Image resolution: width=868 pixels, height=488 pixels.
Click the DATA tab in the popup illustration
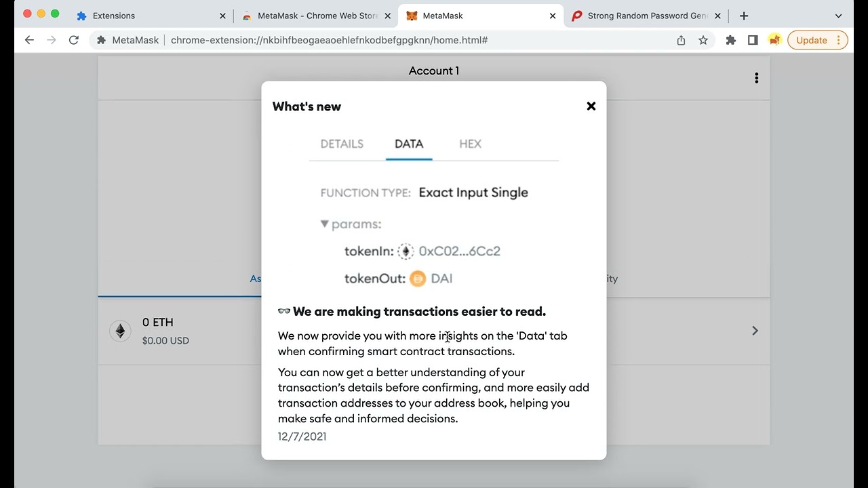tap(409, 144)
